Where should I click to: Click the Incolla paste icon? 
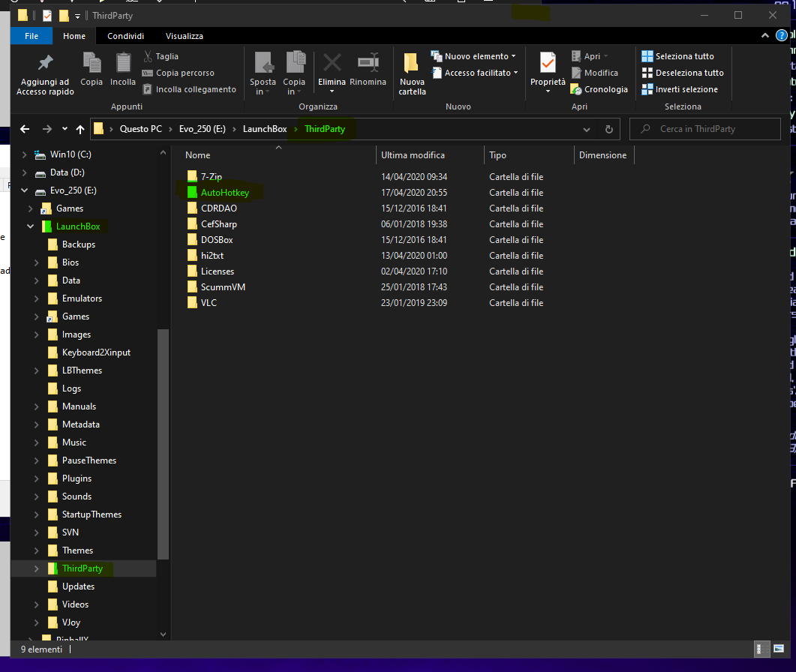(123, 69)
